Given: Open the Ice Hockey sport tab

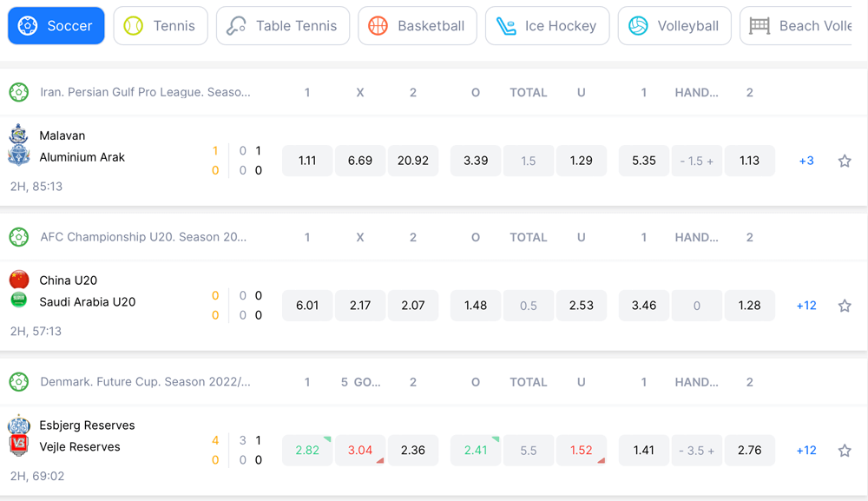Looking at the screenshot, I should coord(547,26).
